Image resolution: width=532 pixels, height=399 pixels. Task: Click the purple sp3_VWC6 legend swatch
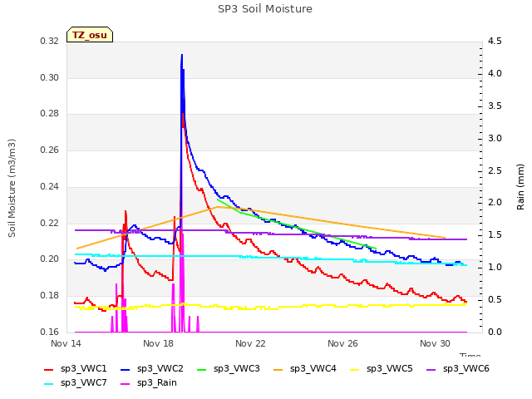[431, 369]
